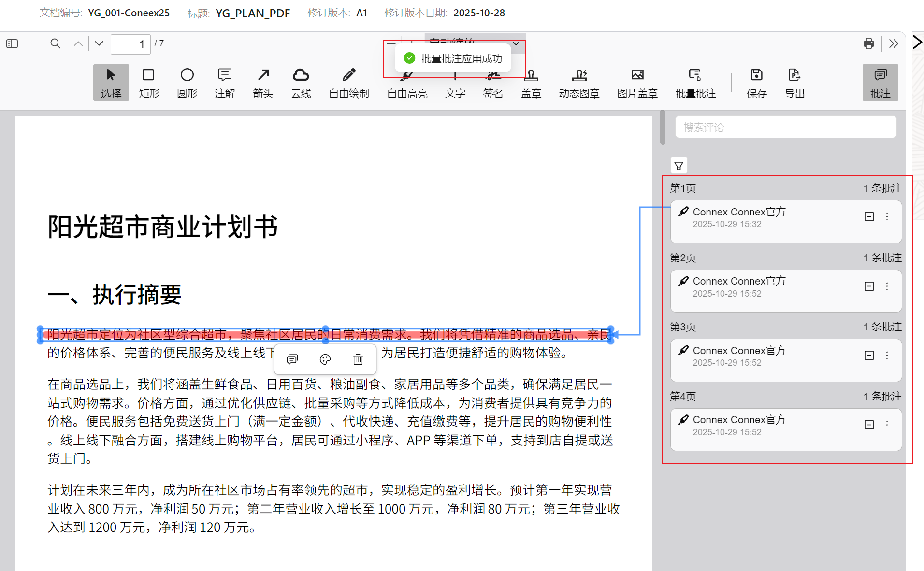Delete the selected highlight via trash icon
Viewport: 924px width, 571px height.
(x=358, y=359)
